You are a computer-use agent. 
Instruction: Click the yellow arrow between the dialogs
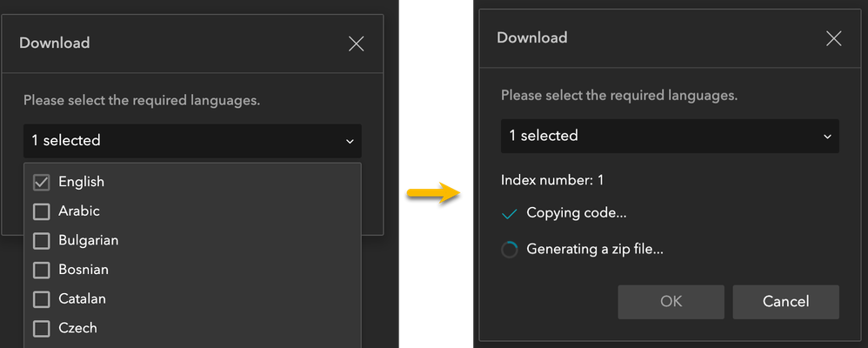coord(433,191)
